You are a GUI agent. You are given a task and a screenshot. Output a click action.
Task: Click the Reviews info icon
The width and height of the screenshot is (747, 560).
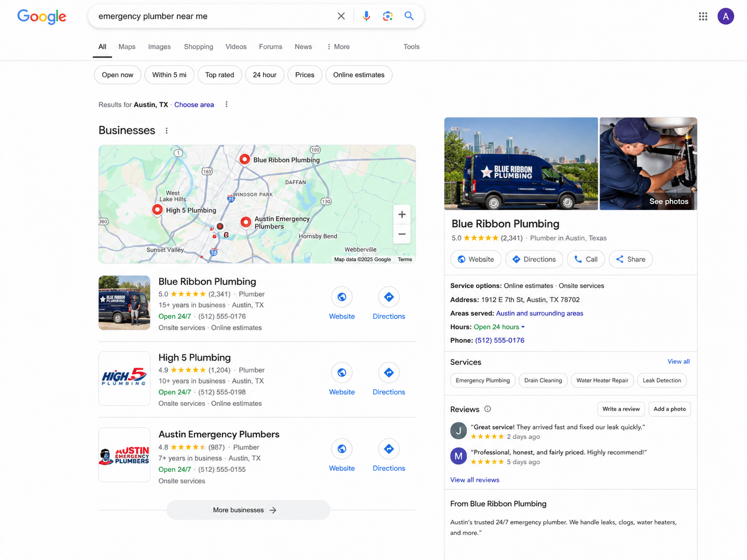[x=488, y=409]
